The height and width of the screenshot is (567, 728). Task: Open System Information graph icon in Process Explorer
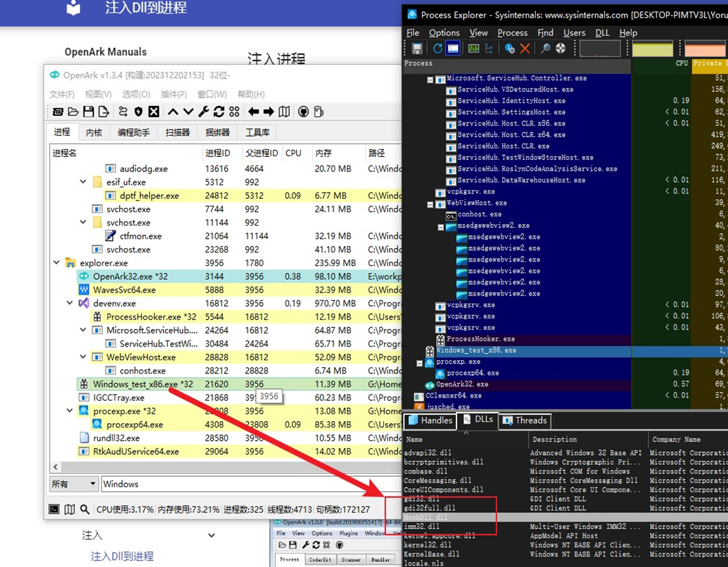pos(474,48)
